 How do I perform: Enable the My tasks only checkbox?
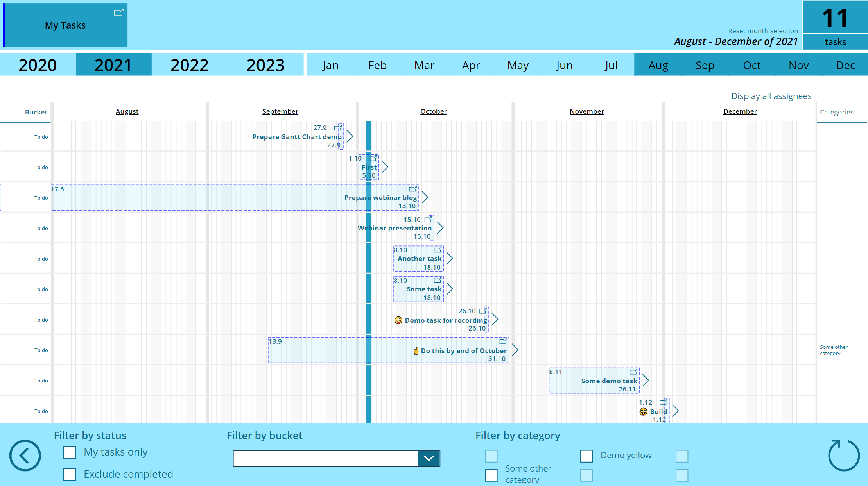coord(70,452)
